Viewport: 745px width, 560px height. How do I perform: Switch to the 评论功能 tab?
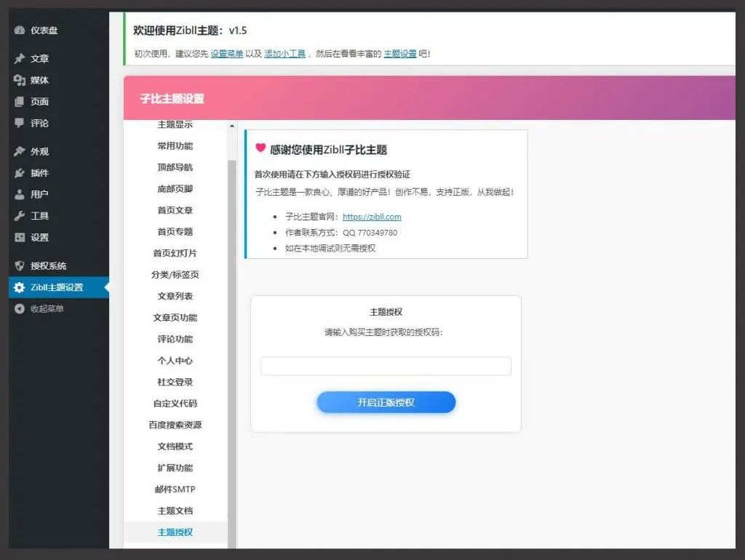coord(175,339)
